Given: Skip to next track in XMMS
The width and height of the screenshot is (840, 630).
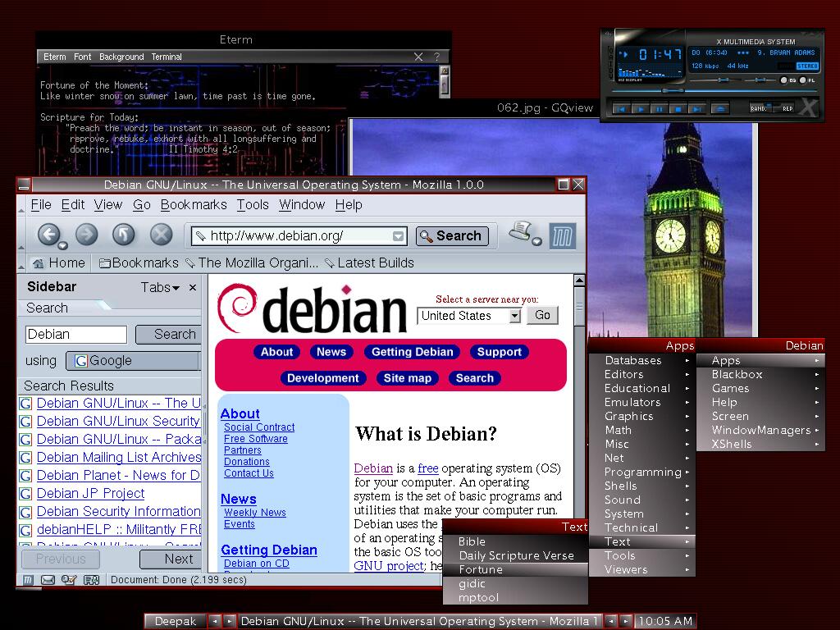Looking at the screenshot, I should 696,109.
